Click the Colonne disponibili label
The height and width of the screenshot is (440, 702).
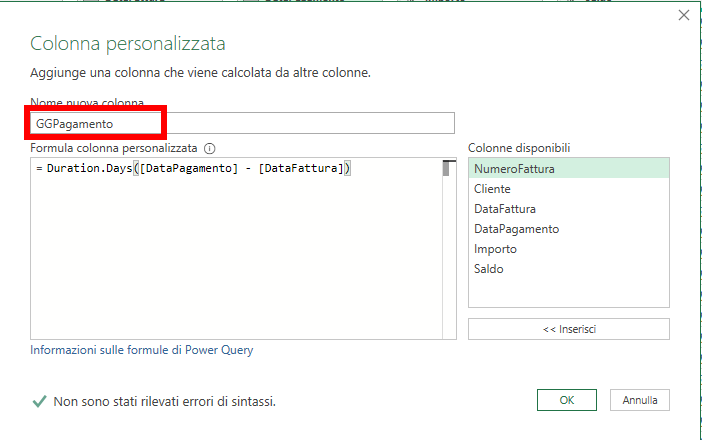pos(519,148)
